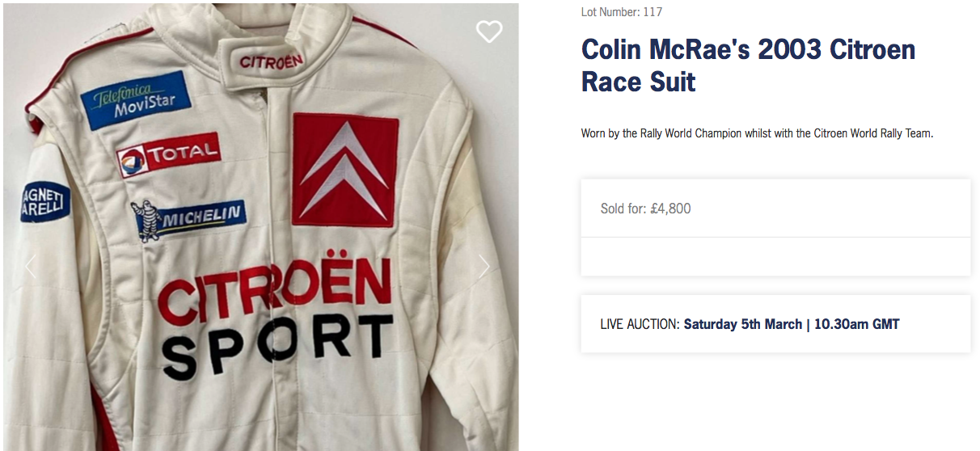Image resolution: width=980 pixels, height=451 pixels.
Task: Click the Telefonica MoviStar sponsor patch
Action: tap(136, 100)
